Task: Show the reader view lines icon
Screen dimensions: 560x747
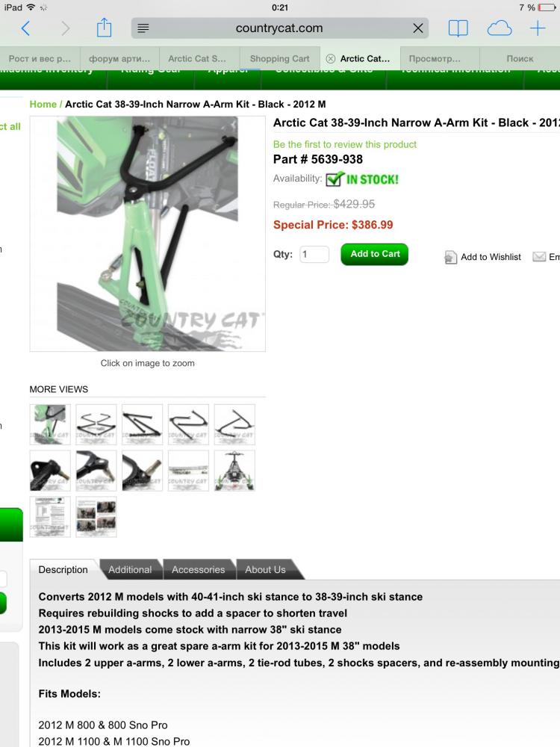Action: 143,28
